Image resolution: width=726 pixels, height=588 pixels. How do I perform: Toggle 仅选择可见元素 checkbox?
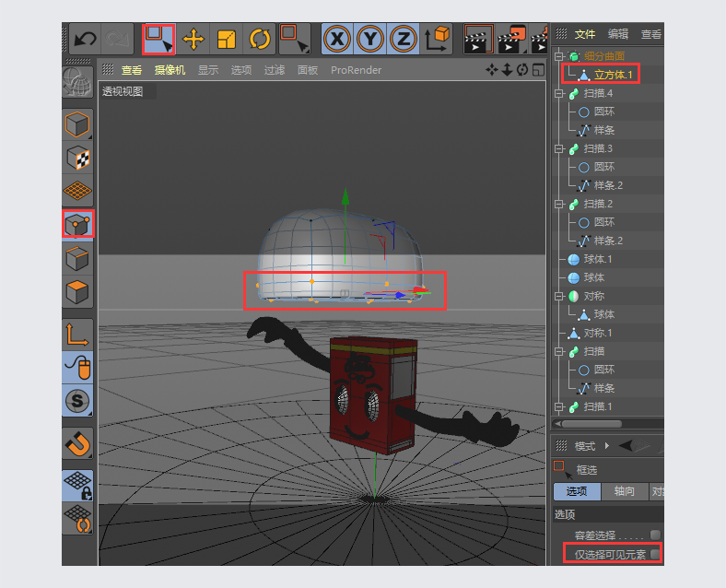655,554
